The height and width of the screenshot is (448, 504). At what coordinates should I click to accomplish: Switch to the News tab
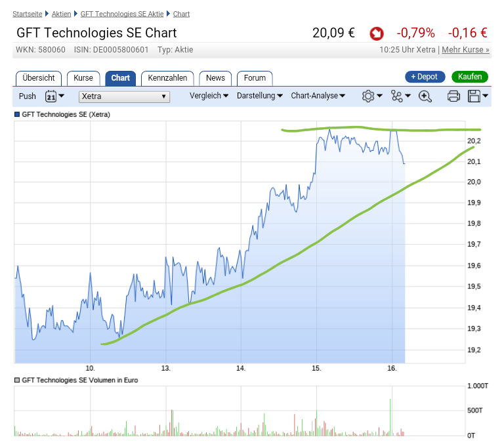pyautogui.click(x=215, y=78)
